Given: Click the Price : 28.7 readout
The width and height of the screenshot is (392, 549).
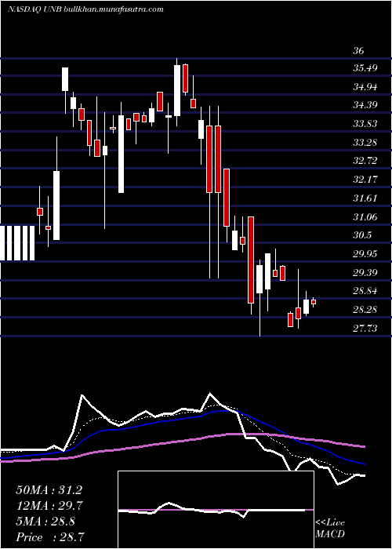Looking at the screenshot, I should coord(50,536).
